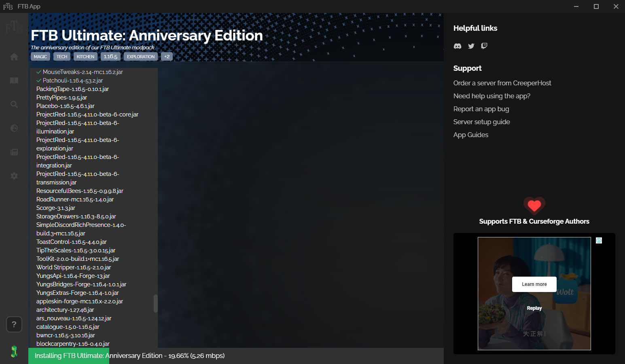Open the Library book icon in sidebar
Screen dimensions: 625x364
click(x=14, y=80)
